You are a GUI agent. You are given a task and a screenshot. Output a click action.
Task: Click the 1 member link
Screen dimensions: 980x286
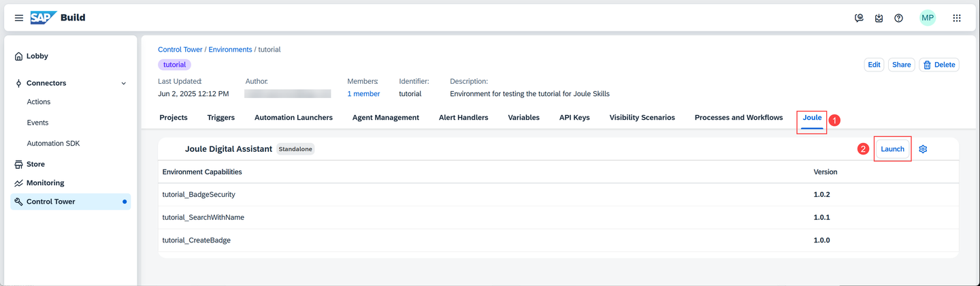(363, 94)
